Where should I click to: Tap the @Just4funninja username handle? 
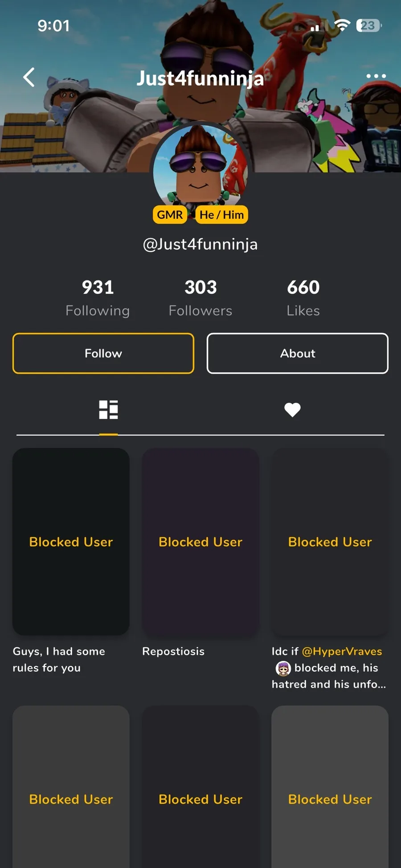point(200,244)
